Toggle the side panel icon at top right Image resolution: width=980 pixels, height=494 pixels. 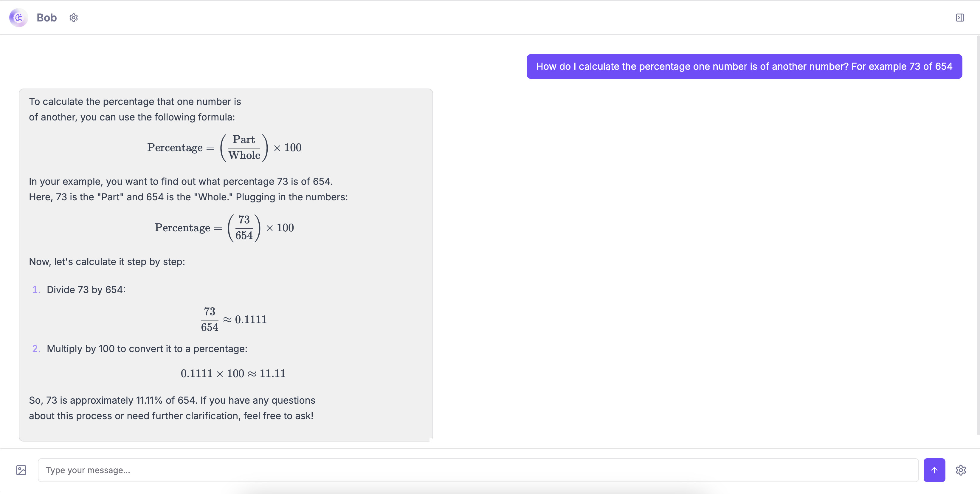click(959, 18)
